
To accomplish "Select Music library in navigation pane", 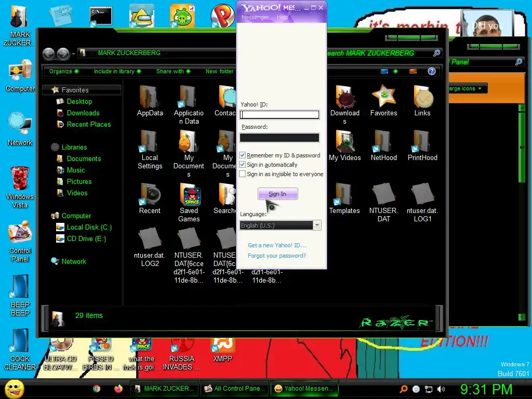I will click(71, 170).
